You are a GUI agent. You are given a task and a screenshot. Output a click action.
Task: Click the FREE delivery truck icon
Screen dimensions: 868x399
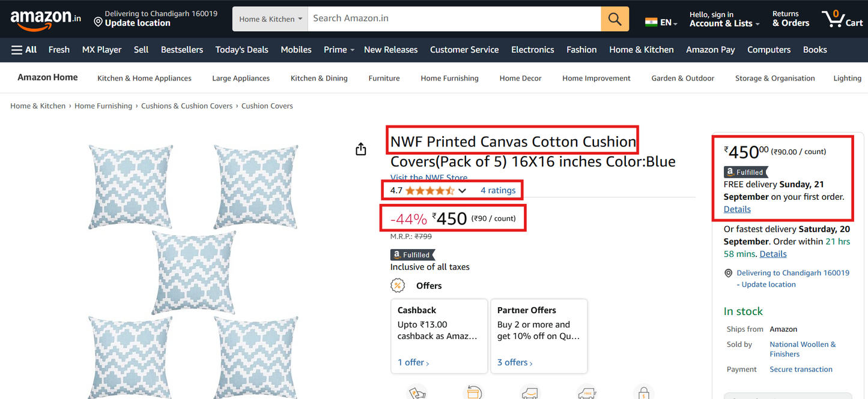point(587,393)
